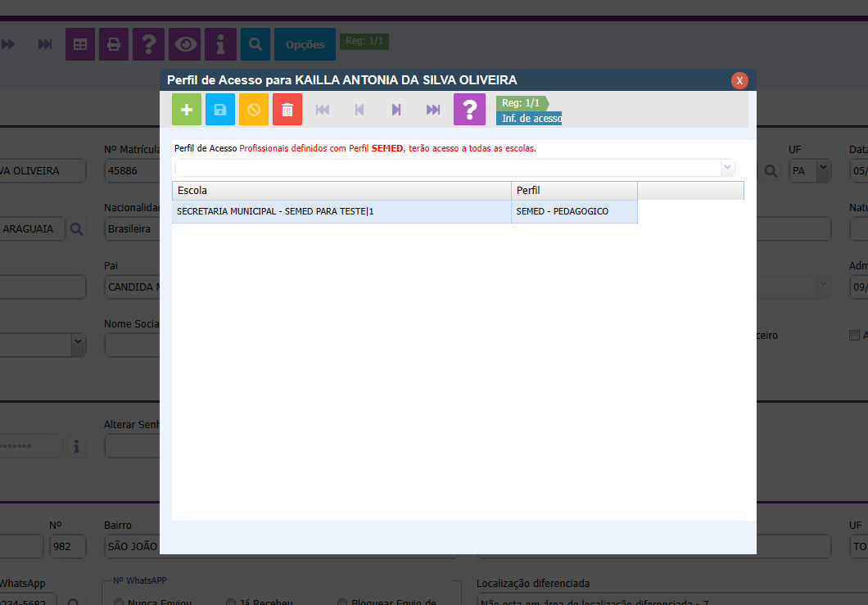Open the UF dropdown showing PA
Screen dimensions: 868x605
[822, 170]
